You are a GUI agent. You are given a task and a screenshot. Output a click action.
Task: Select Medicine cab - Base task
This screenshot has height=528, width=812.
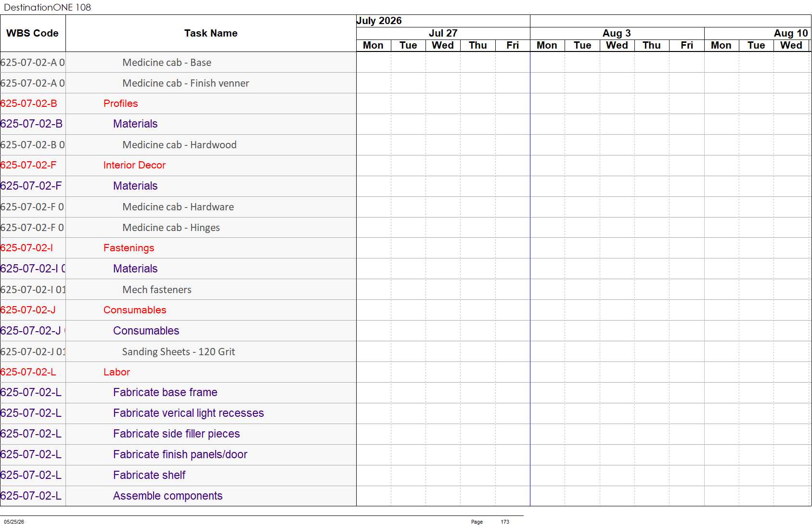click(167, 63)
